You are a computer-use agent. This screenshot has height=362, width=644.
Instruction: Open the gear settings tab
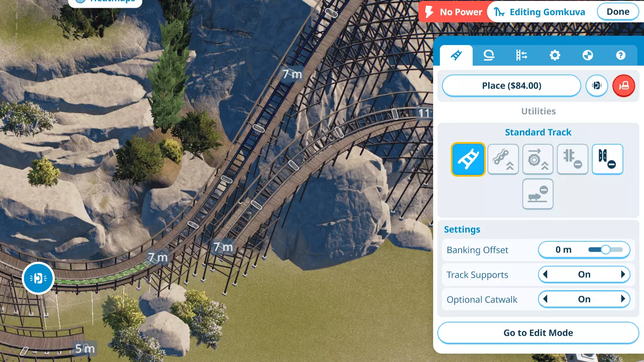click(x=555, y=55)
